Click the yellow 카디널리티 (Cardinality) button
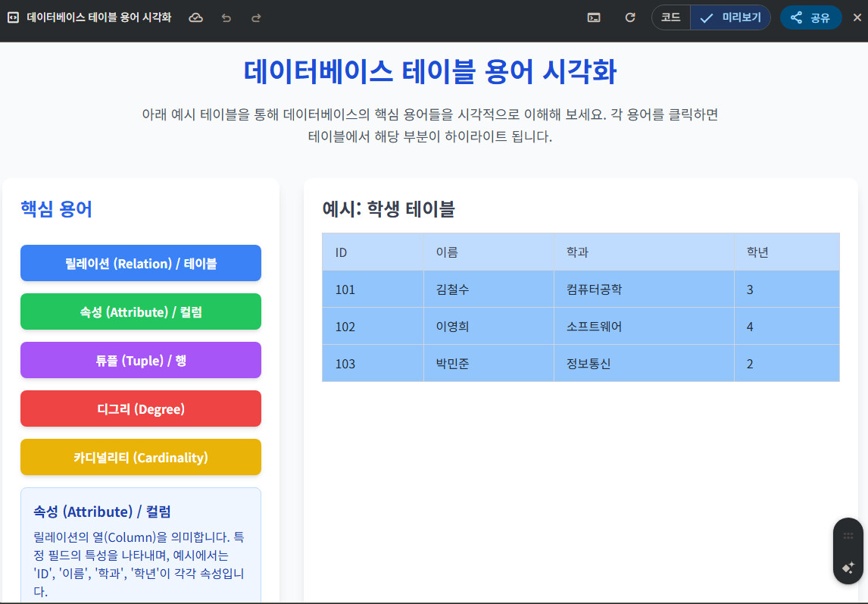The height and width of the screenshot is (604, 868). click(x=141, y=457)
